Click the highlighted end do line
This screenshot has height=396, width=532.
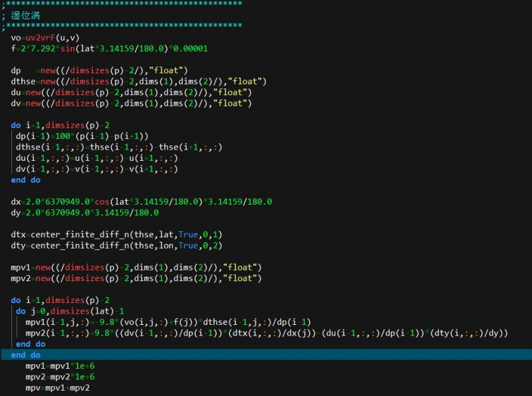tap(26, 355)
